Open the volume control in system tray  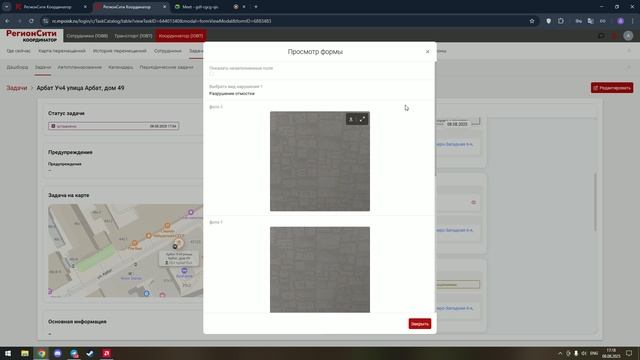(x=584, y=353)
